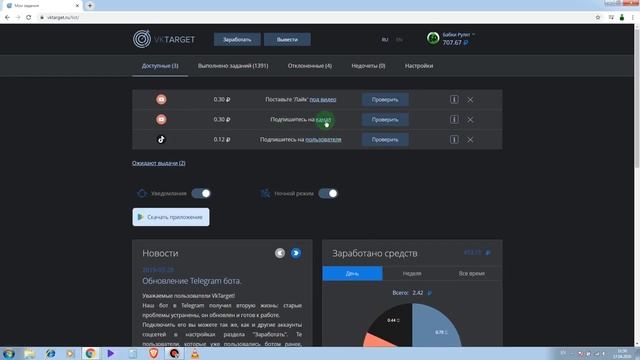This screenshot has height=360, width=640.
Task: Open the Ожидают выдачи (2) link
Action: coord(159,163)
